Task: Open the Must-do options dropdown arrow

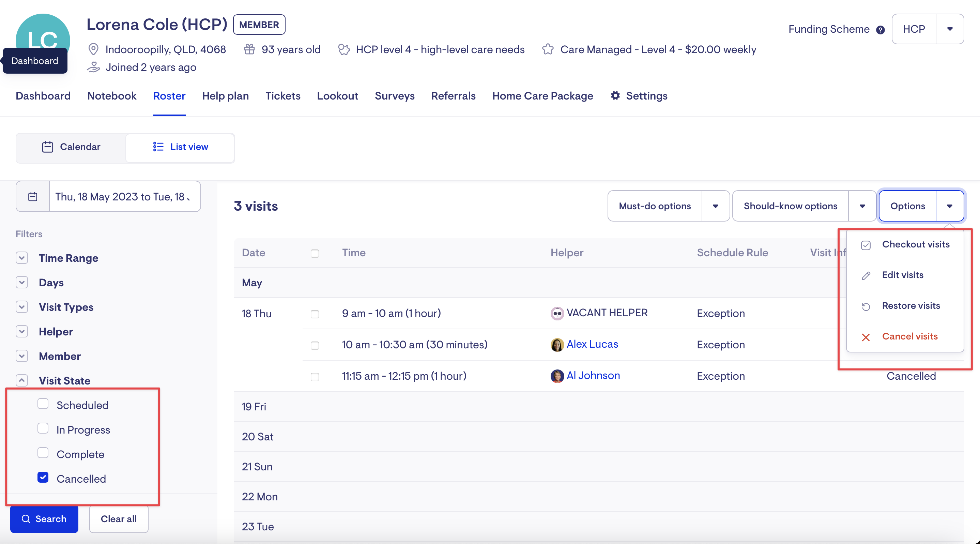Action: click(715, 206)
